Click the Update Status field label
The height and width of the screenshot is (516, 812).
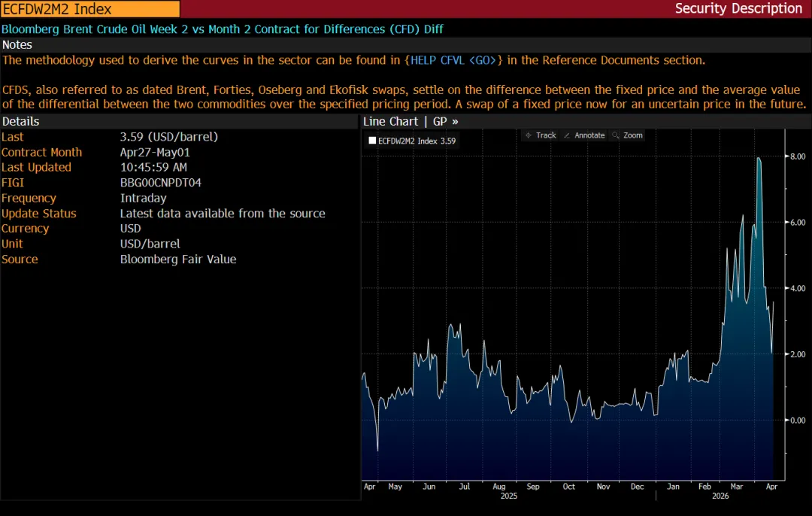(39, 214)
